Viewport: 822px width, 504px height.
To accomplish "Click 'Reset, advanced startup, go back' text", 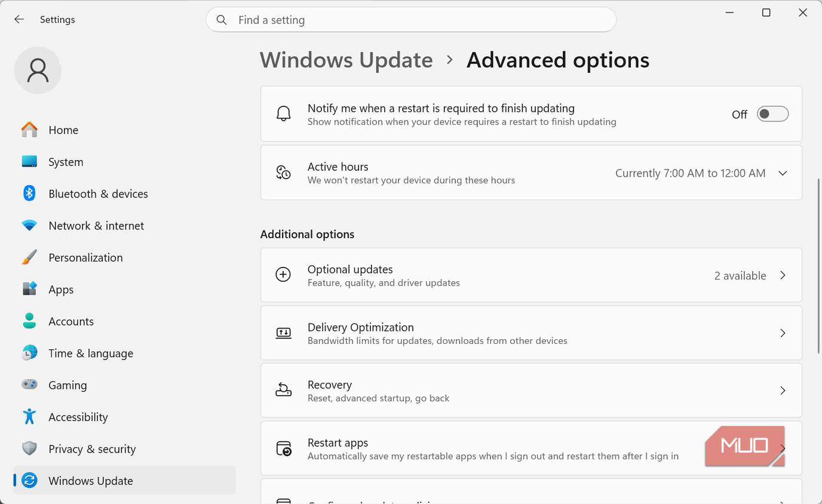I will click(x=379, y=398).
